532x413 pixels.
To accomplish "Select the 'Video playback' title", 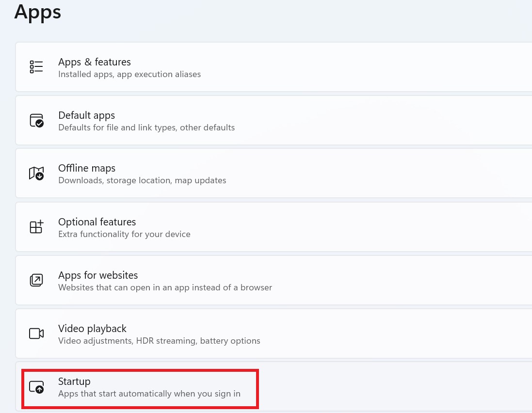I will pos(92,329).
